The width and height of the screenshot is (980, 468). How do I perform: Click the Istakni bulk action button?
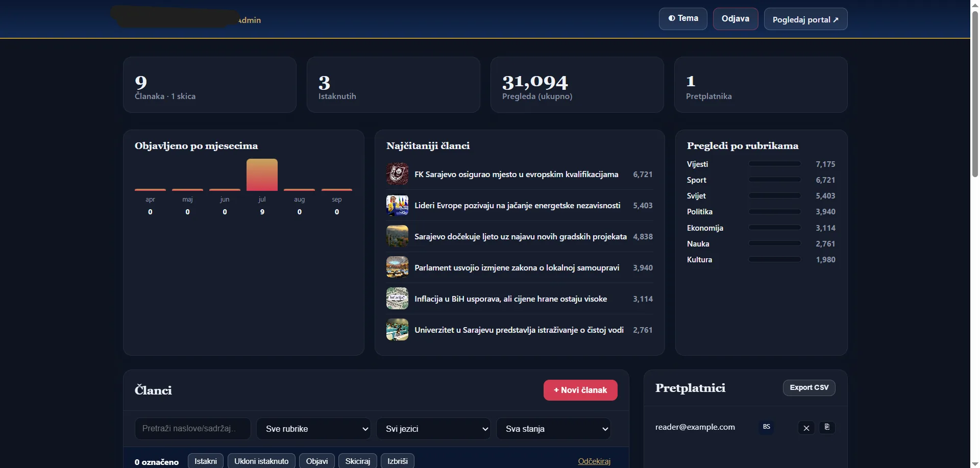(x=206, y=461)
